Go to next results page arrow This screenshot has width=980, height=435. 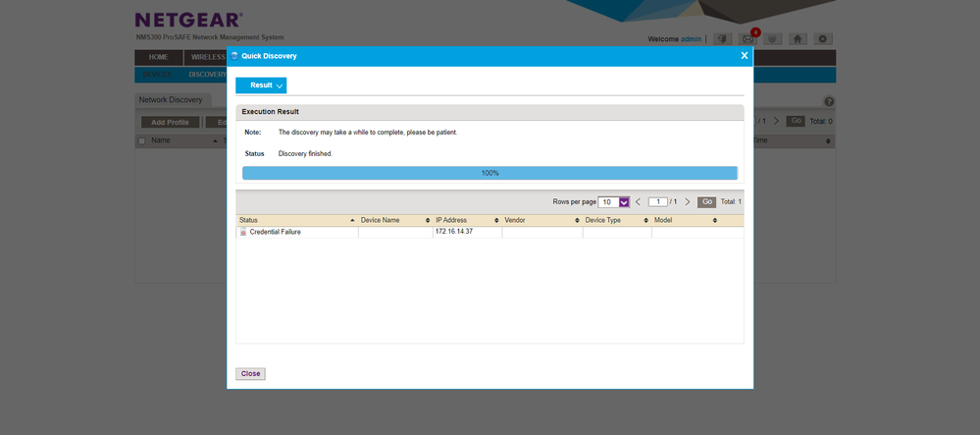tap(687, 202)
